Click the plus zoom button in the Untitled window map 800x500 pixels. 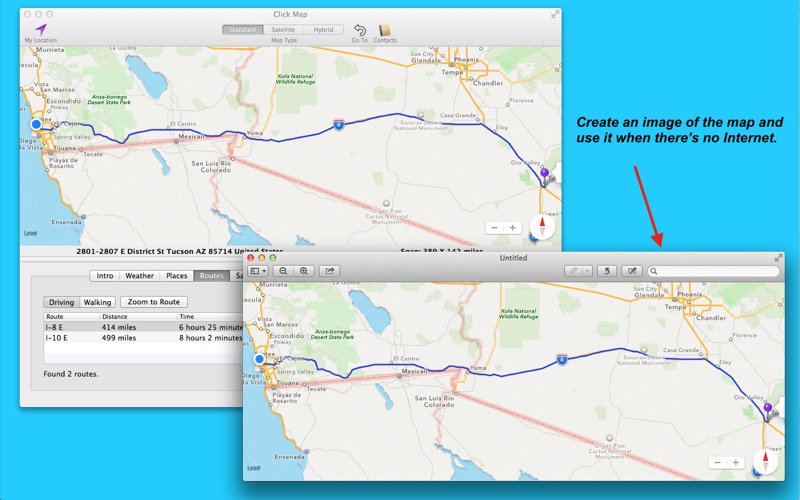736,463
